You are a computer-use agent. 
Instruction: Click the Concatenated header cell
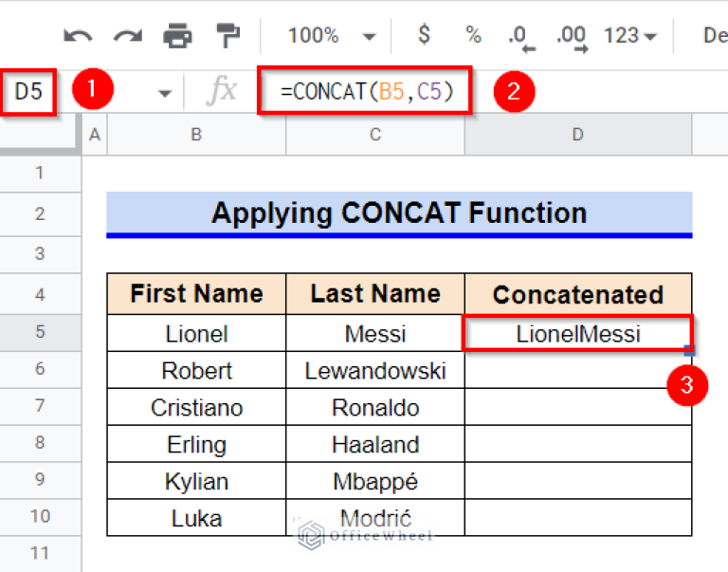577,294
